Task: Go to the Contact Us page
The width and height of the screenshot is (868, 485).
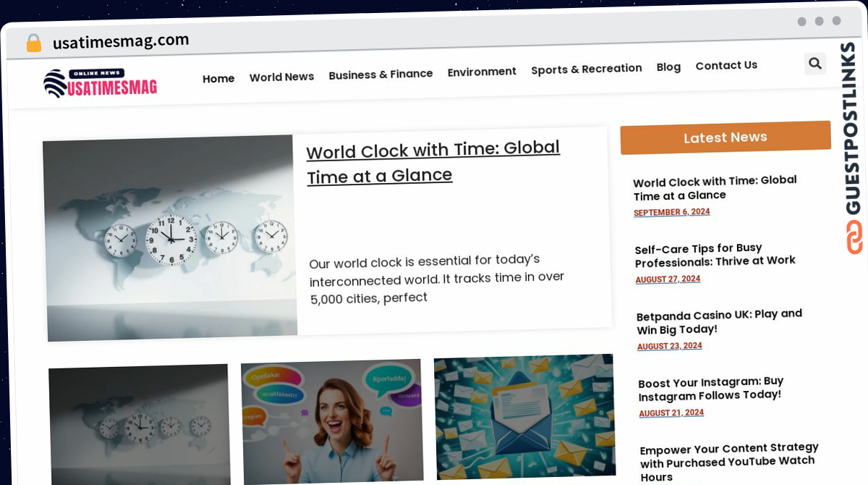Action: click(x=726, y=65)
